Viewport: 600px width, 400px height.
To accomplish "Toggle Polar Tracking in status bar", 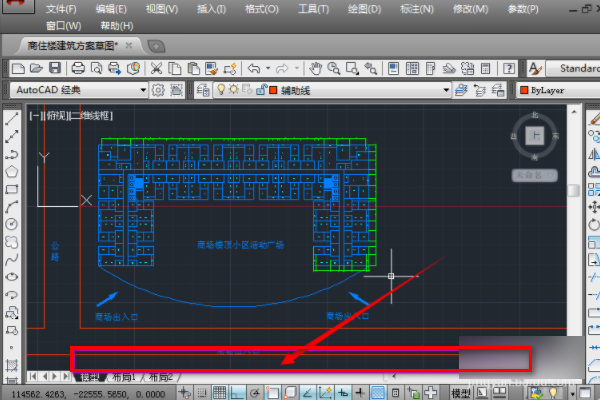I will tap(255, 393).
